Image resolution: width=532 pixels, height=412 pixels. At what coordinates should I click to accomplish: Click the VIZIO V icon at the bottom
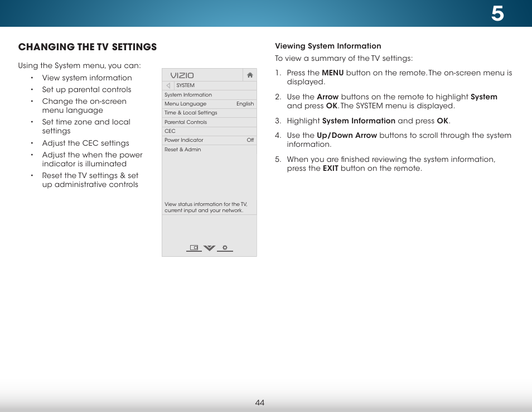point(209,248)
